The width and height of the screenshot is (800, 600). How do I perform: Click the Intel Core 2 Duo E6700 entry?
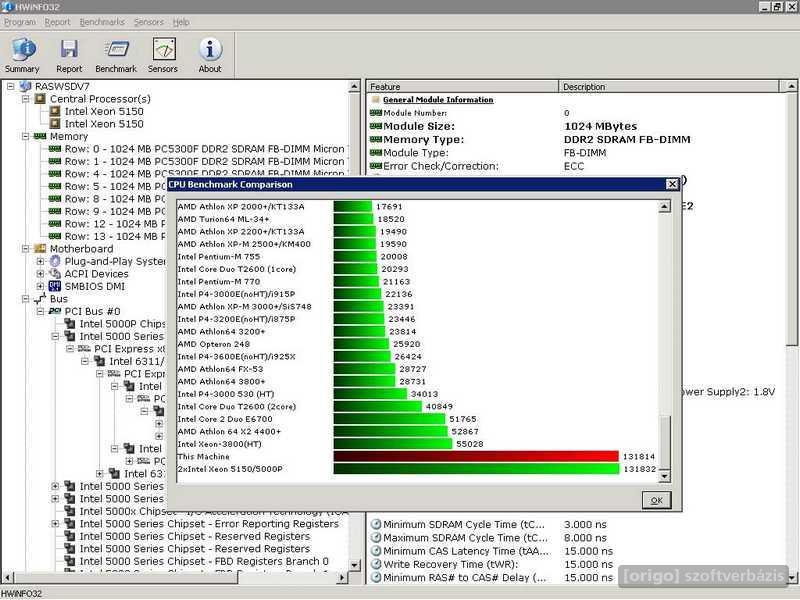tap(224, 419)
